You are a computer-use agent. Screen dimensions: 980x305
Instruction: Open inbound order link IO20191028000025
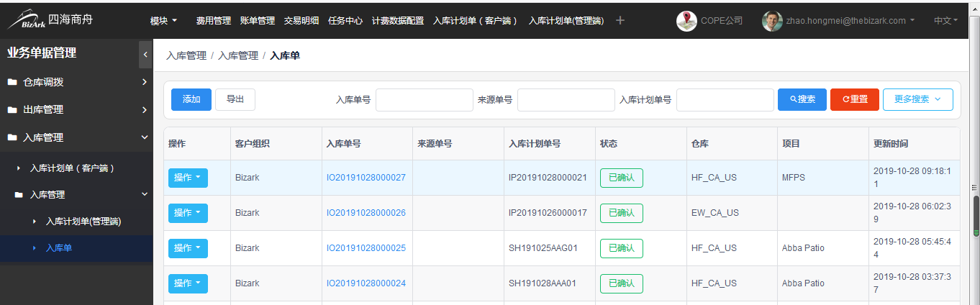coord(366,248)
